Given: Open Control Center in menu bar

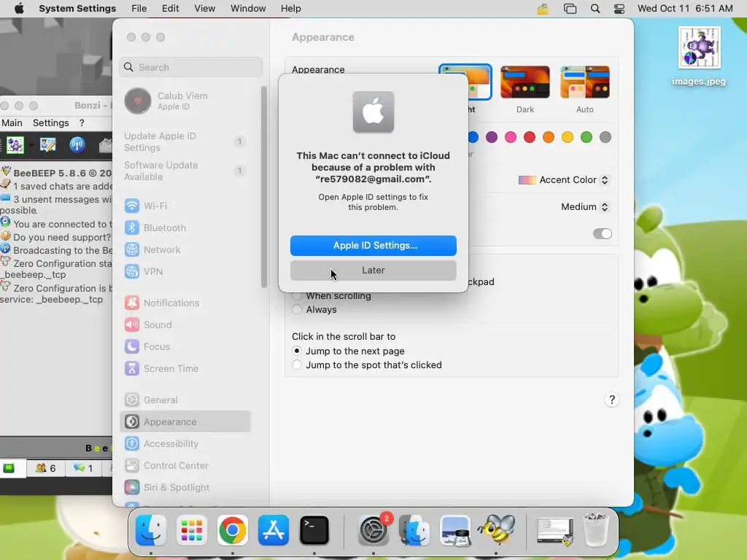Looking at the screenshot, I should tap(619, 9).
